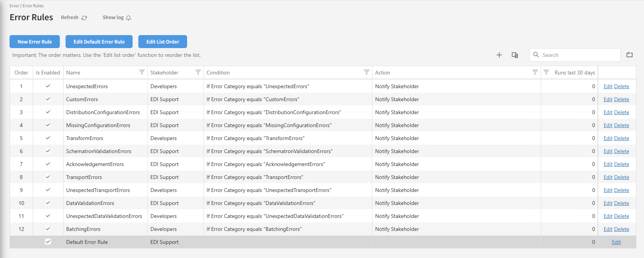This screenshot has width=644, height=258.
Task: Click the Show log bell icon
Action: click(128, 18)
